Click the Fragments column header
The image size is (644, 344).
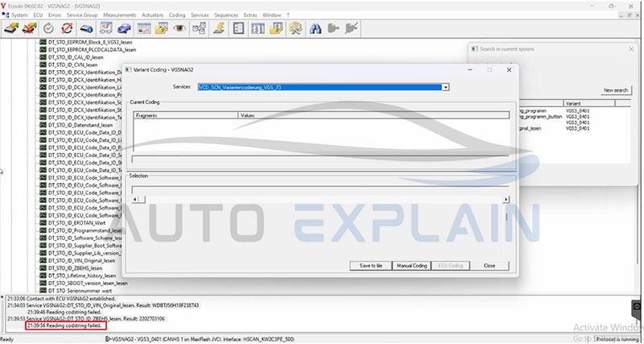click(186, 115)
